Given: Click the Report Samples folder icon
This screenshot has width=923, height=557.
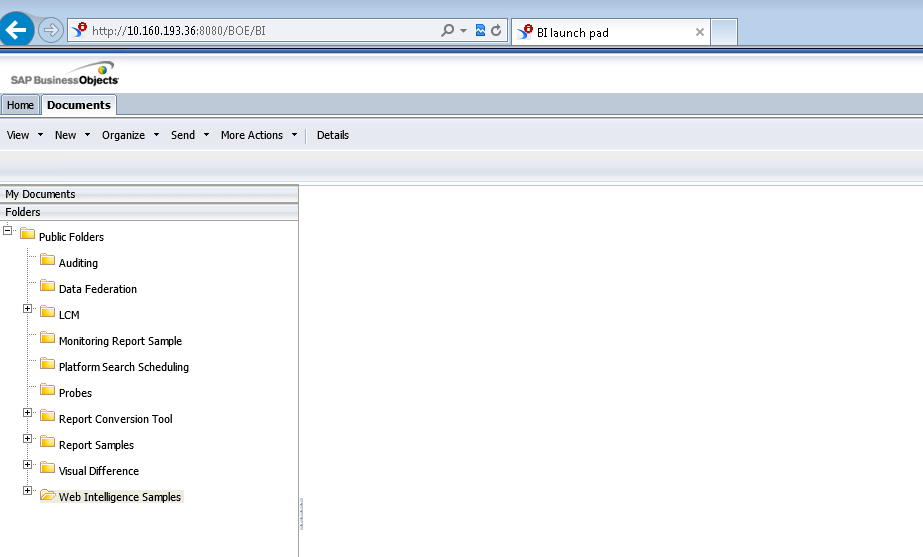Looking at the screenshot, I should tap(47, 442).
